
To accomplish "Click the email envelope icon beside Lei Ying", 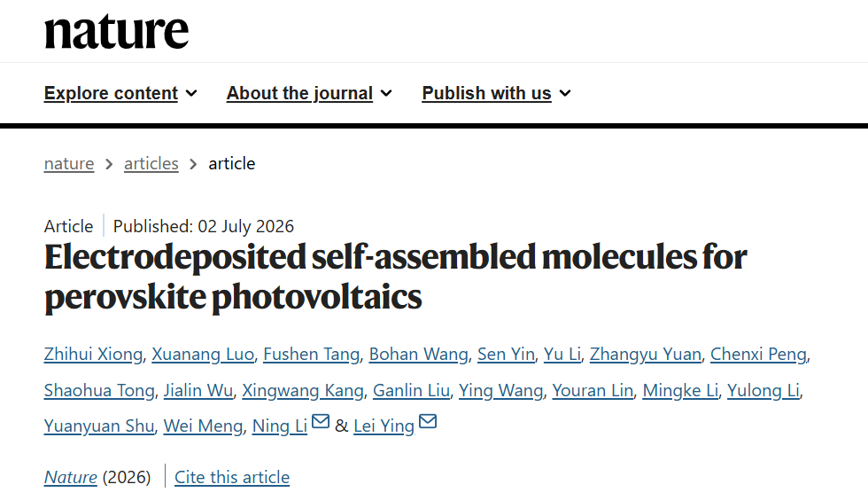I will (427, 421).
